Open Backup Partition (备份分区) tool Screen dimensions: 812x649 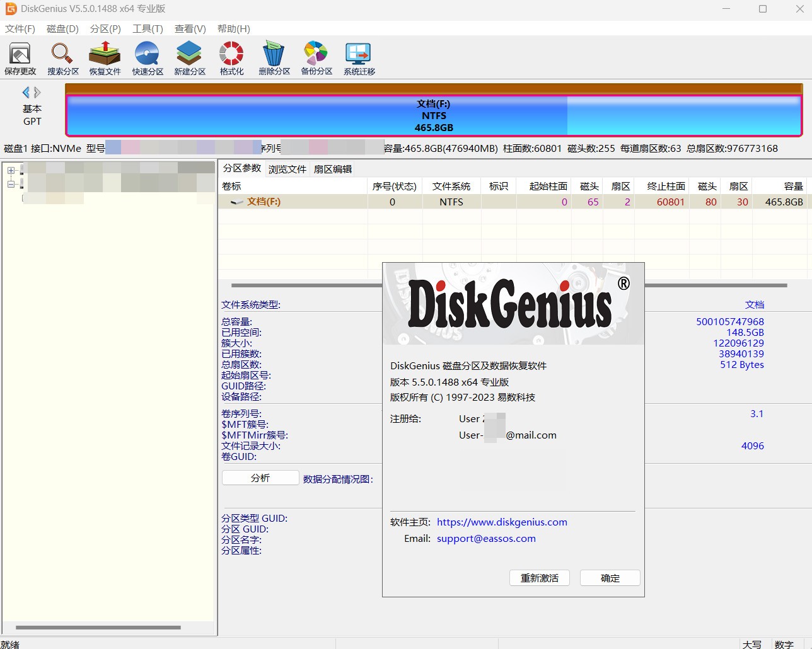(316, 58)
